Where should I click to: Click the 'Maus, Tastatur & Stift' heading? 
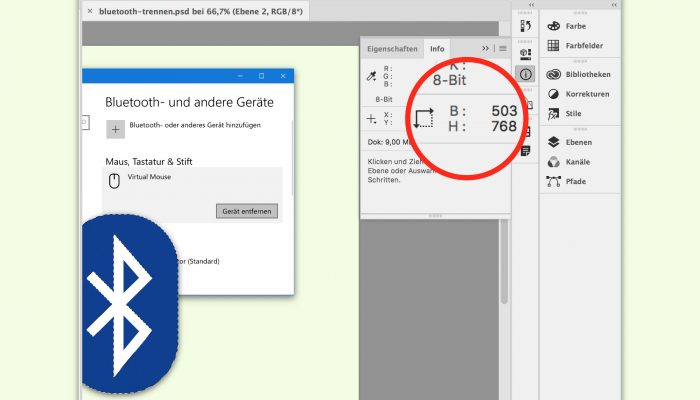(x=149, y=162)
